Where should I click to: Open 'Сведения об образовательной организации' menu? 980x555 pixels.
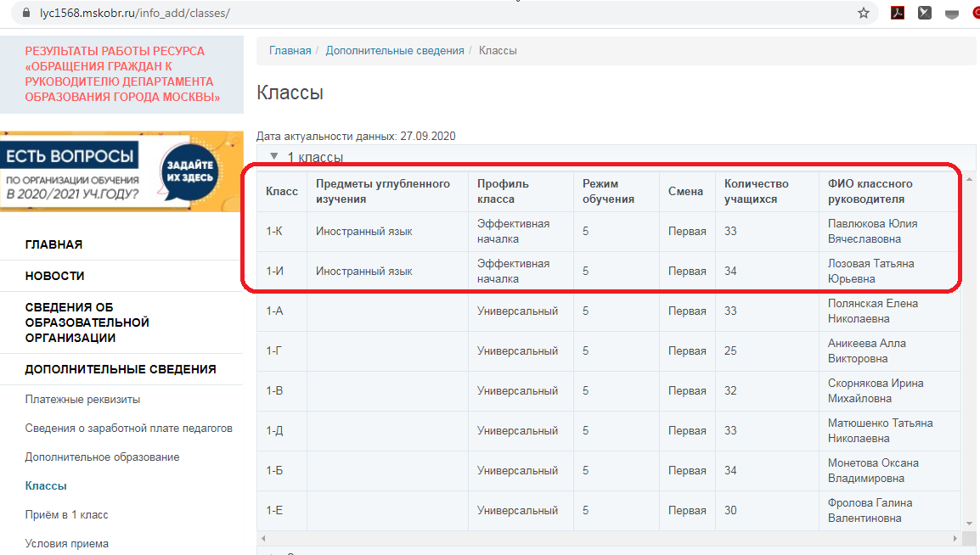coord(87,322)
